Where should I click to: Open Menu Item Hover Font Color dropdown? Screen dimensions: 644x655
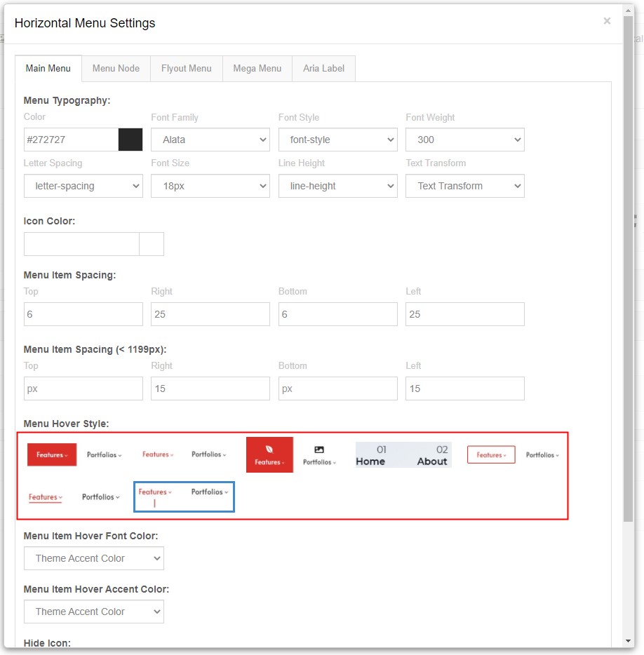[93, 558]
